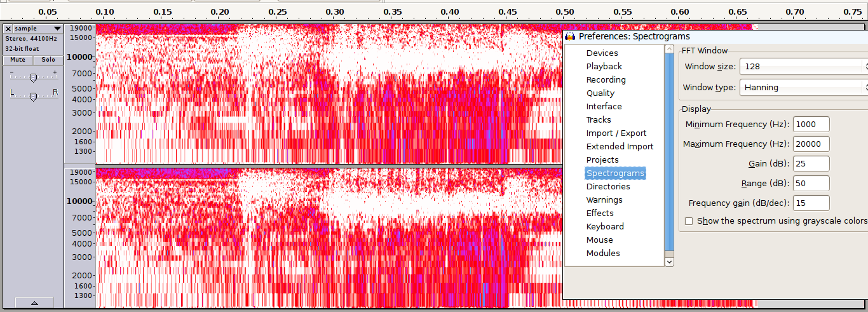
Task: Select the Playback preferences category
Action: [604, 67]
